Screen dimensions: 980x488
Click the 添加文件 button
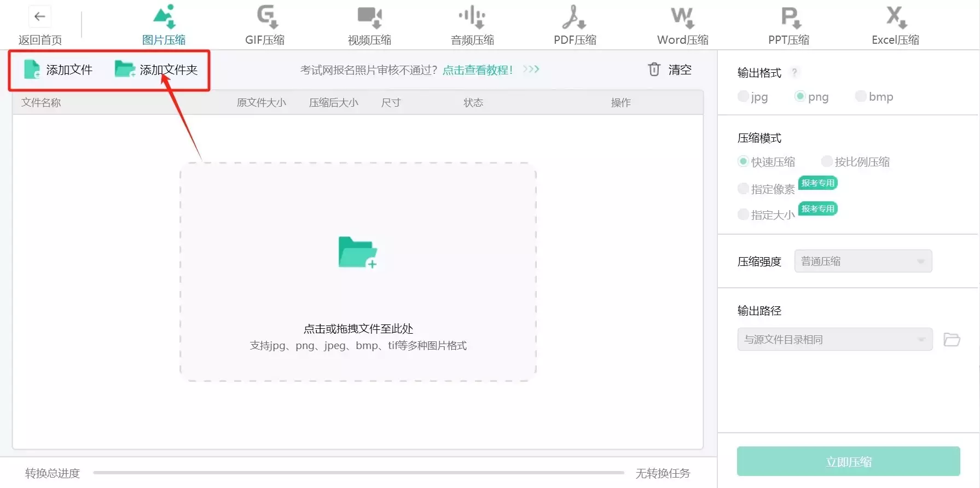(x=59, y=70)
